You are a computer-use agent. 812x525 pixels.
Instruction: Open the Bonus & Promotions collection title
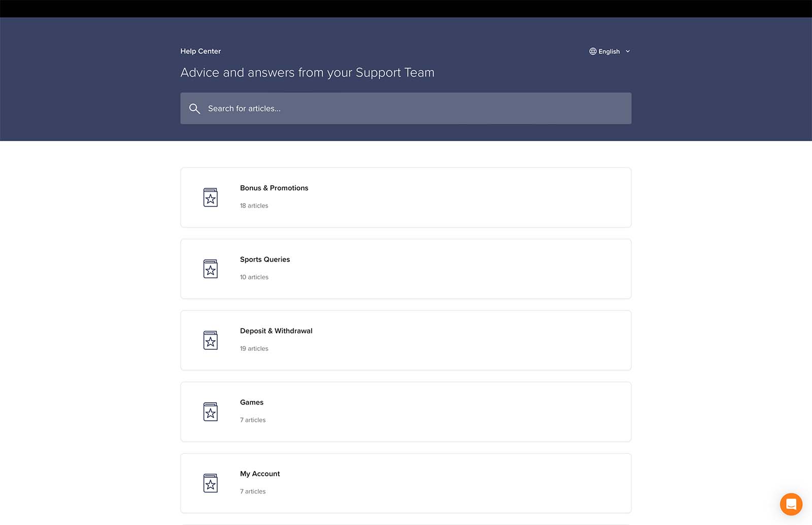click(274, 188)
